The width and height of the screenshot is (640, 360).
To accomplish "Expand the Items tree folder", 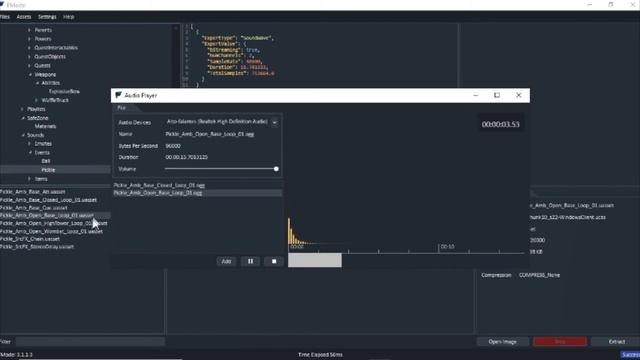I will [29, 179].
